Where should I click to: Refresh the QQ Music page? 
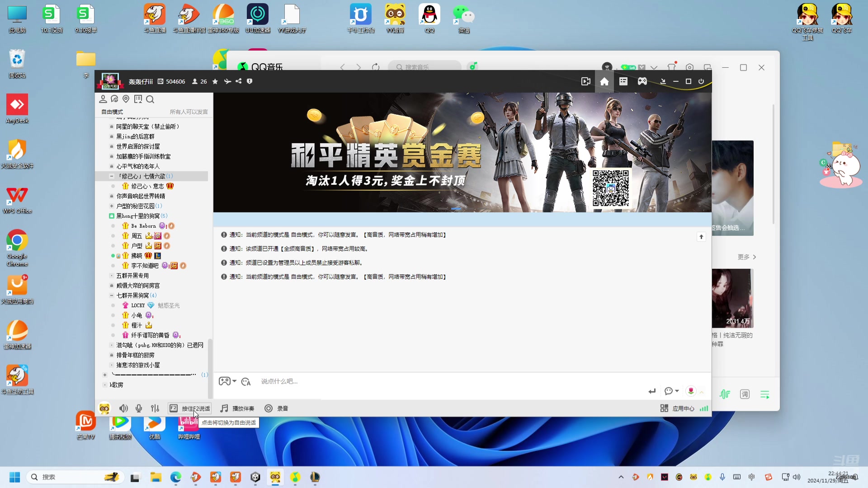click(376, 67)
